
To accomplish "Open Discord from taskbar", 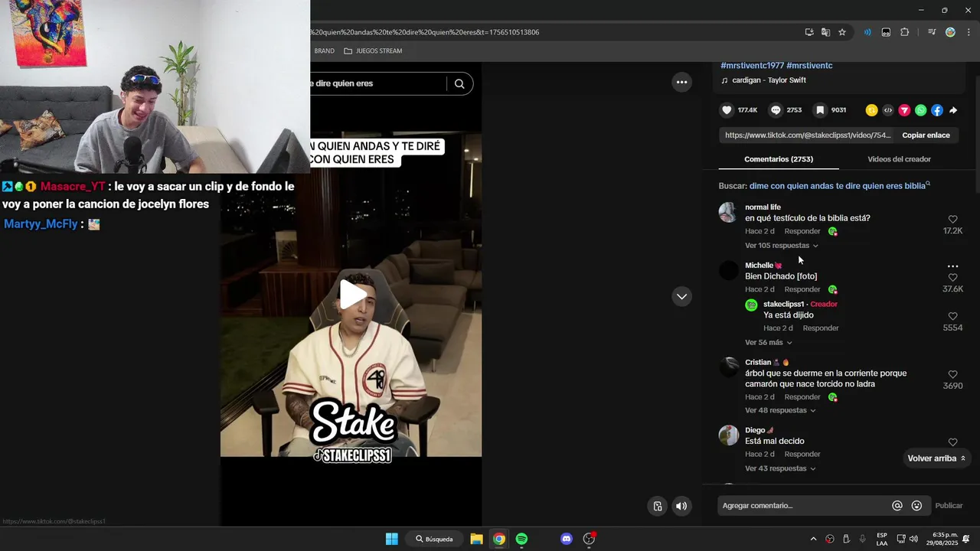I will pos(567,539).
